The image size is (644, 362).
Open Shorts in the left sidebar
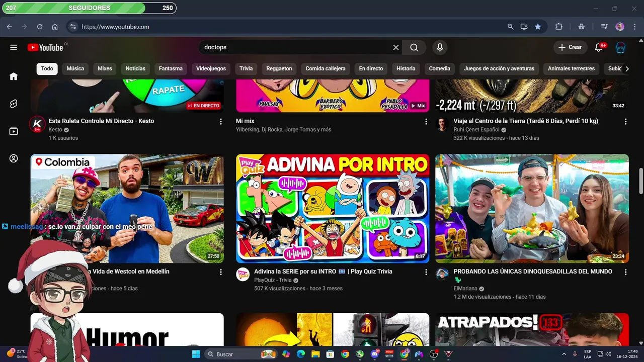pyautogui.click(x=14, y=104)
